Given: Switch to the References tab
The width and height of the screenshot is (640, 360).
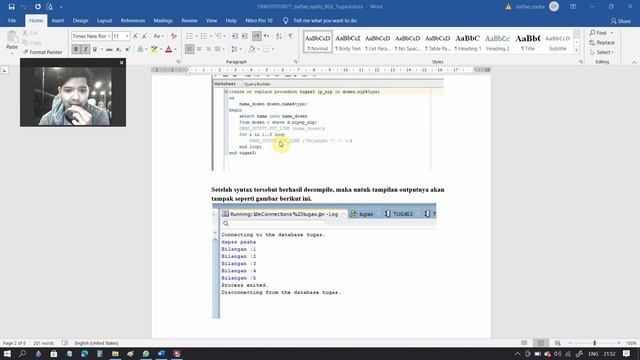Looking at the screenshot, I should click(133, 20).
